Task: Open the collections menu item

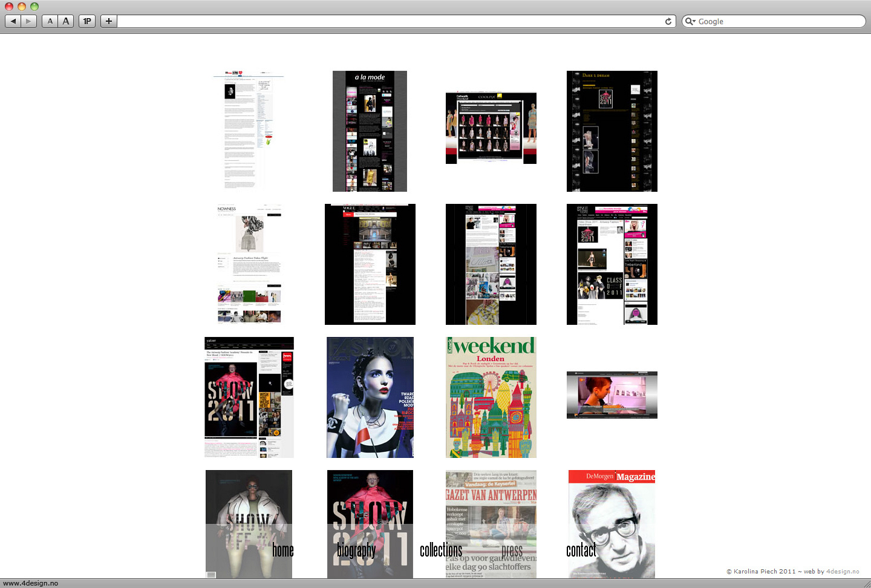Action: (x=441, y=550)
